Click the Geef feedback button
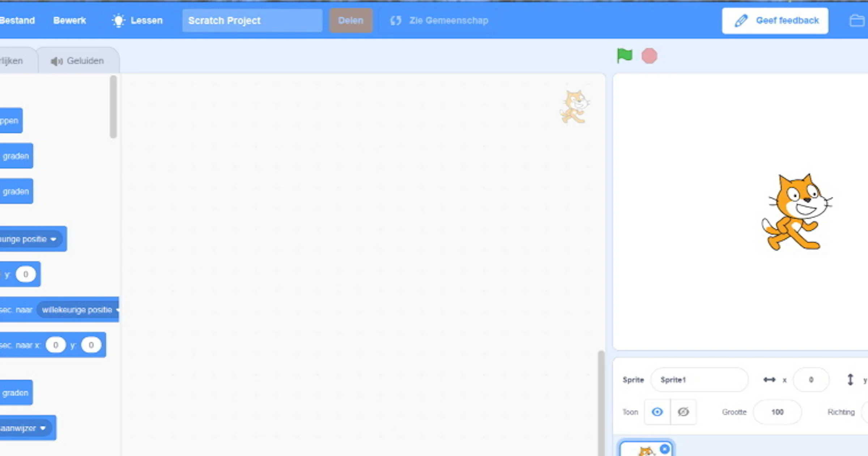The width and height of the screenshot is (868, 456). point(775,21)
